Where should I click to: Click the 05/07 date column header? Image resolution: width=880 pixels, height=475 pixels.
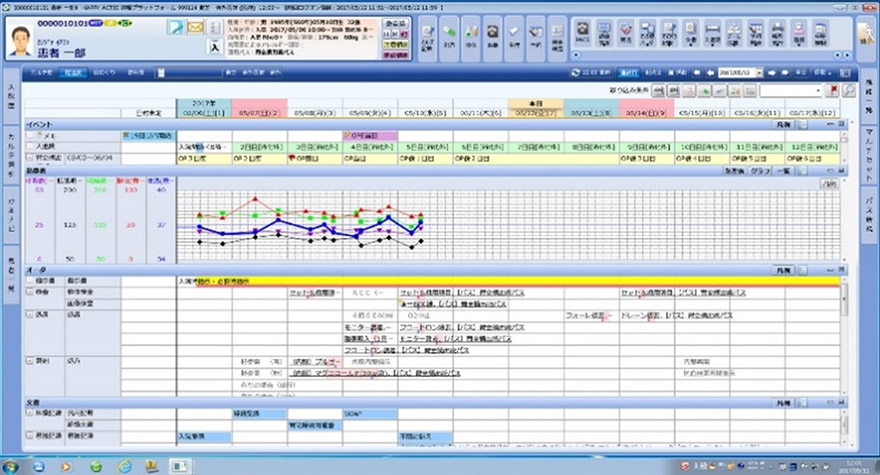coord(260,114)
